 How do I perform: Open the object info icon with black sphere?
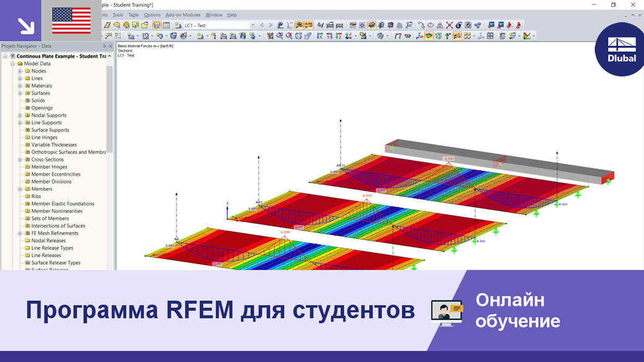459,25
